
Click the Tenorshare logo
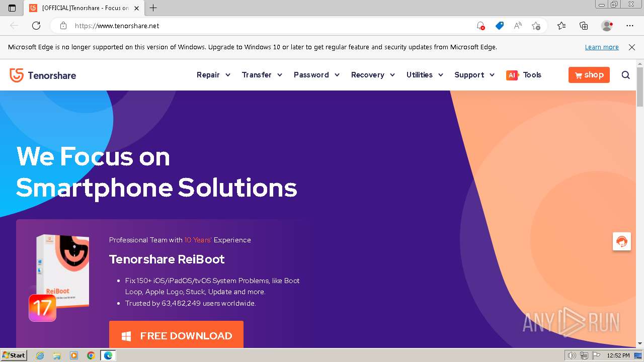point(43,75)
